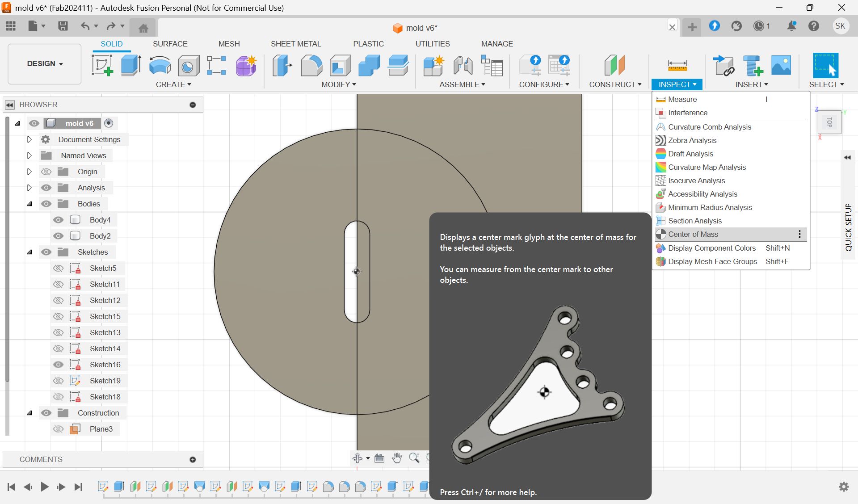The width and height of the screenshot is (858, 504).
Task: Click the Insert Canvas image icon
Action: click(781, 65)
